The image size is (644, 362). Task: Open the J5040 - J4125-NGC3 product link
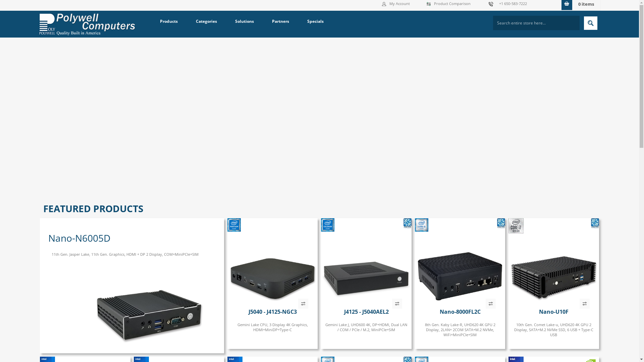(x=272, y=312)
